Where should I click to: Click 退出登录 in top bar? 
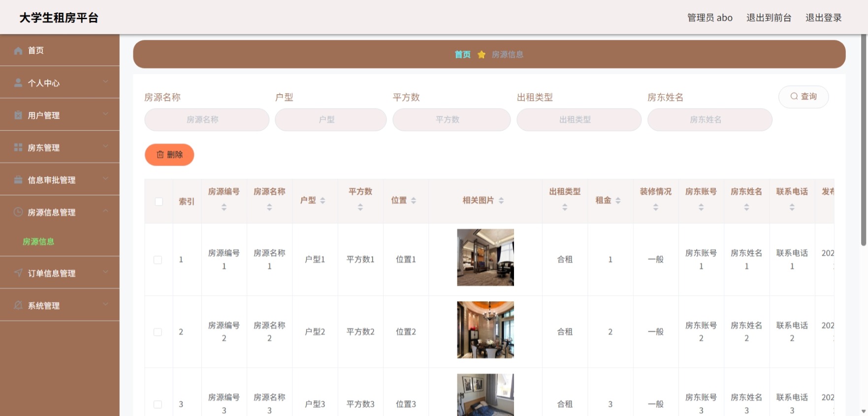(x=823, y=18)
